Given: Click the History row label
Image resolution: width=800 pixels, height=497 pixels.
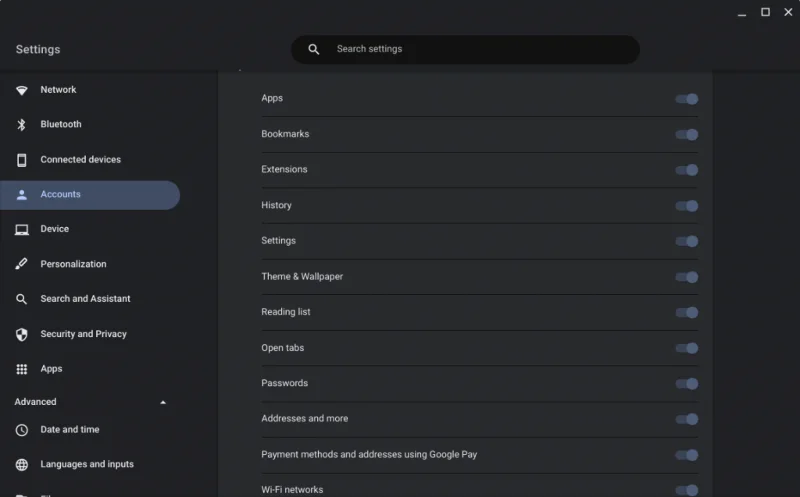Looking at the screenshot, I should (x=277, y=205).
